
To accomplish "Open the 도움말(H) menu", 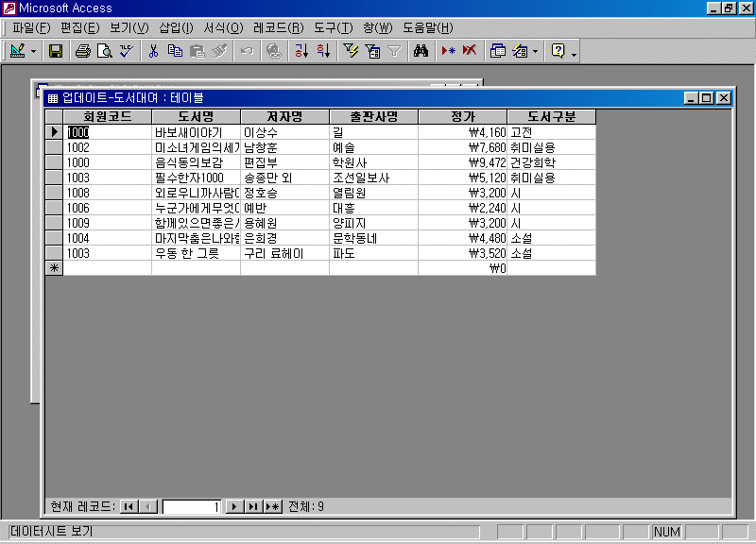I will pos(428,28).
